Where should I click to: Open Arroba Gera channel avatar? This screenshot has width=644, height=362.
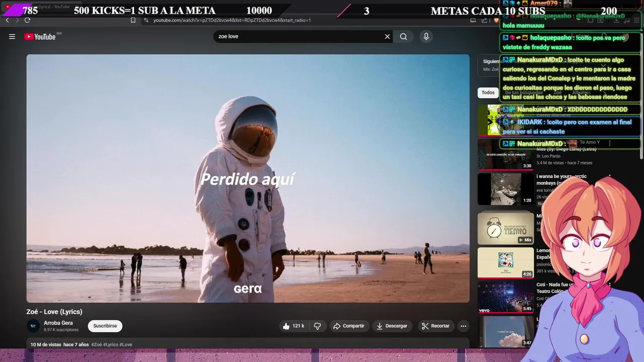click(x=33, y=326)
